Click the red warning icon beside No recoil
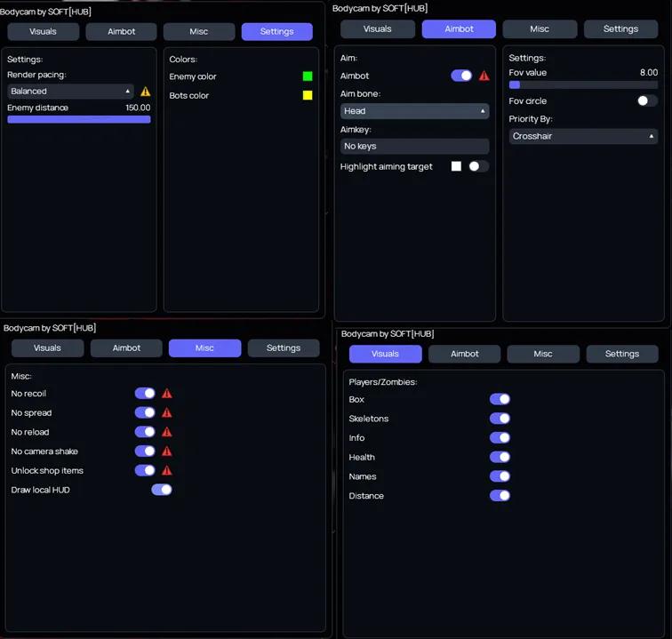The height and width of the screenshot is (639, 672). click(167, 394)
